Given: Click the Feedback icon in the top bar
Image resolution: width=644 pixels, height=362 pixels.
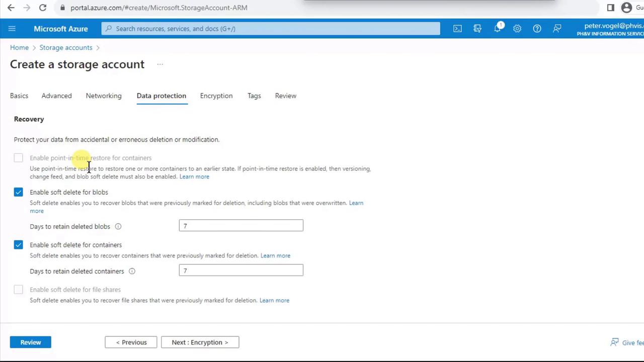Looking at the screenshot, I should pos(557,29).
